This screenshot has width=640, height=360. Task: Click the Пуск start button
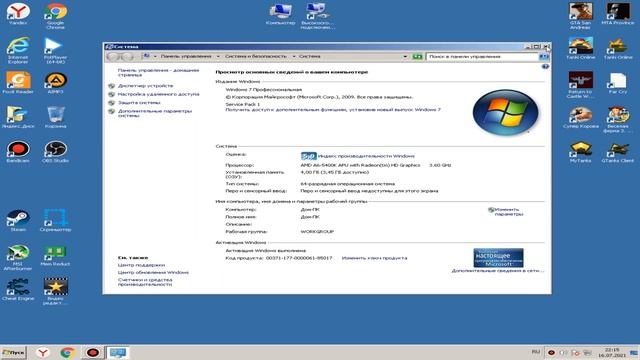point(13,352)
